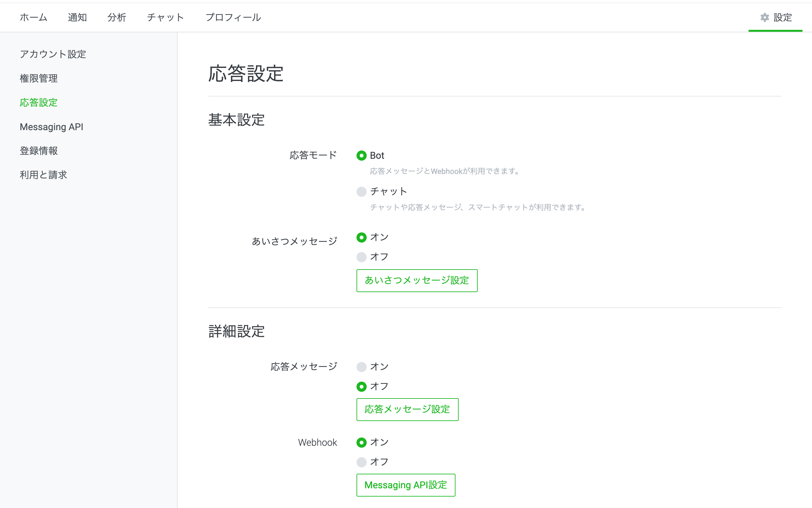Go to 登録情報 in the sidebar

[x=39, y=151]
